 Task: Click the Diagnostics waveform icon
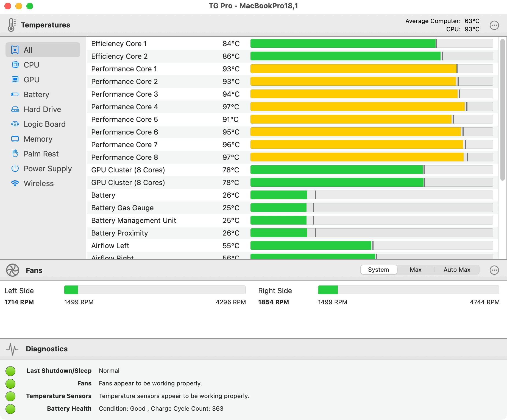tap(12, 349)
